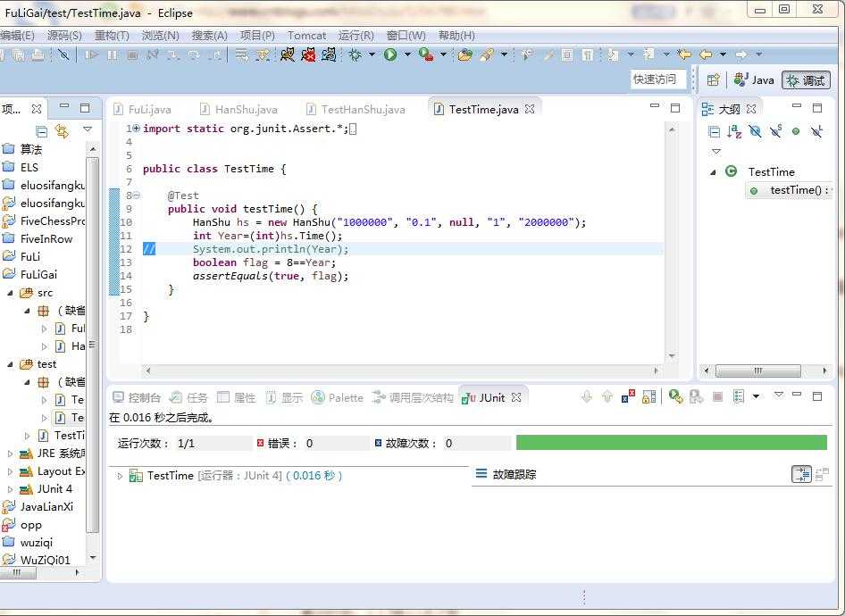Image resolution: width=845 pixels, height=616 pixels.
Task: Launch Debug with the bug icon
Action: click(356, 54)
